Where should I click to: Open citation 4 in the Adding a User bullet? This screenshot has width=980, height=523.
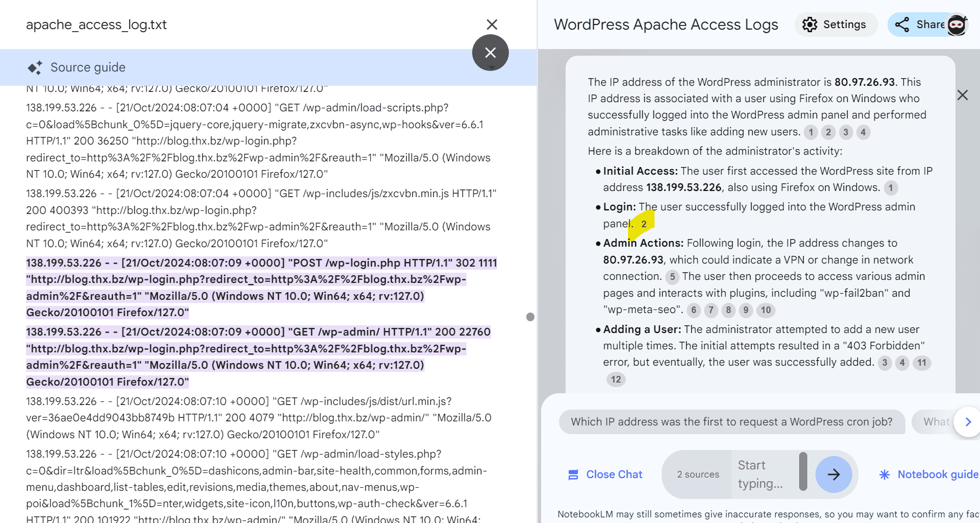click(902, 363)
